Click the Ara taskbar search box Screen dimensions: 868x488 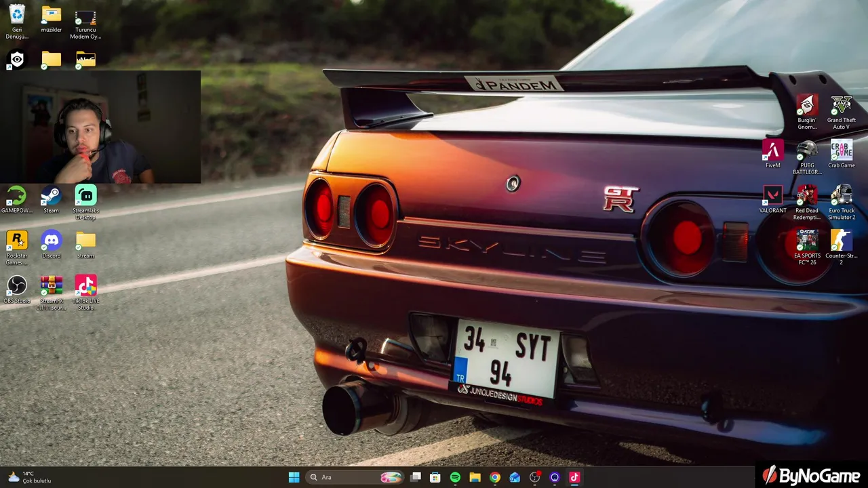pos(355,477)
